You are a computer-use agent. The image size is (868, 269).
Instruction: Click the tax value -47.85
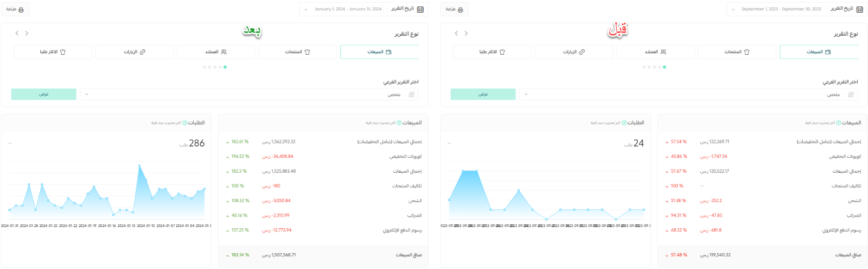click(x=711, y=216)
